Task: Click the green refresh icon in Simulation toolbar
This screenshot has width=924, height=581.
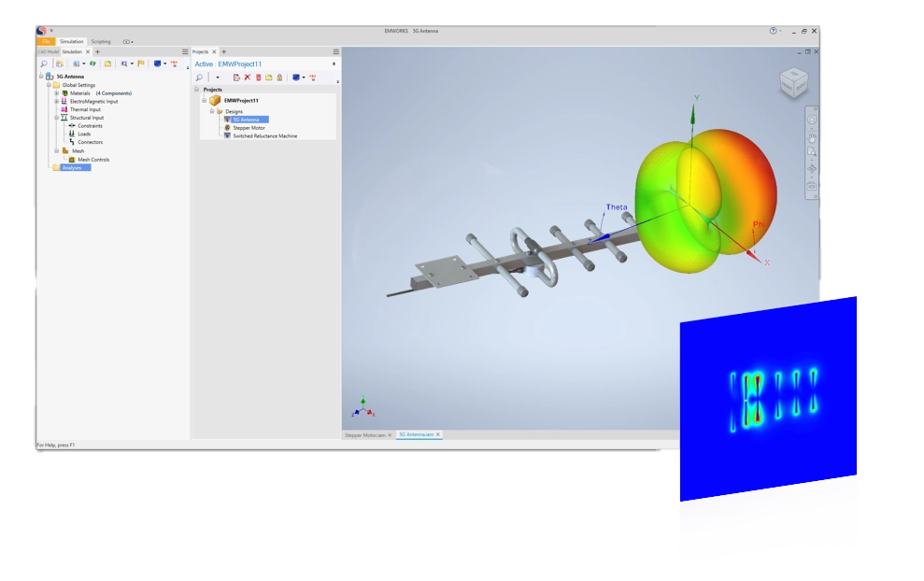Action: point(92,64)
